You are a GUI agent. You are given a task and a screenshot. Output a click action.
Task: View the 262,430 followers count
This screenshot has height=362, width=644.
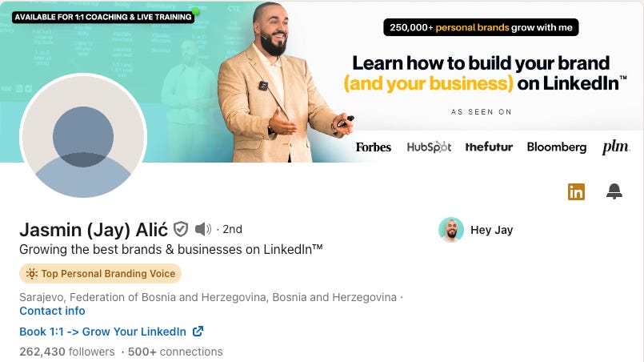(x=67, y=352)
